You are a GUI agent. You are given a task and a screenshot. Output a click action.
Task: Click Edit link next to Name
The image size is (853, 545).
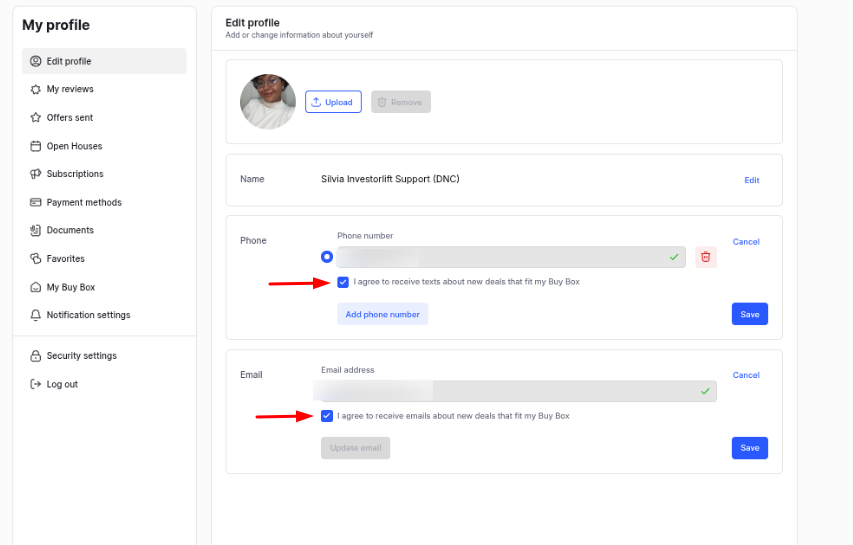pos(751,180)
